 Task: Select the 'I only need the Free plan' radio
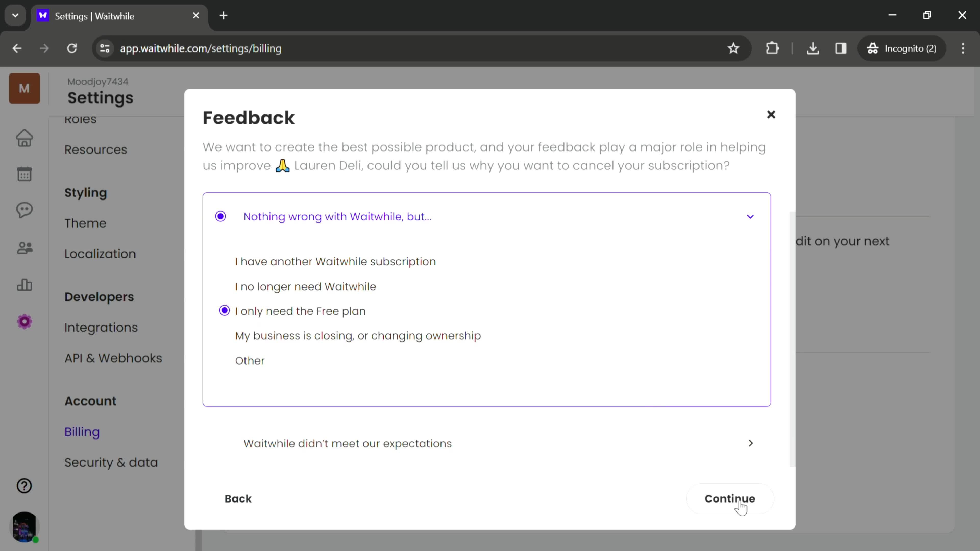pyautogui.click(x=225, y=311)
